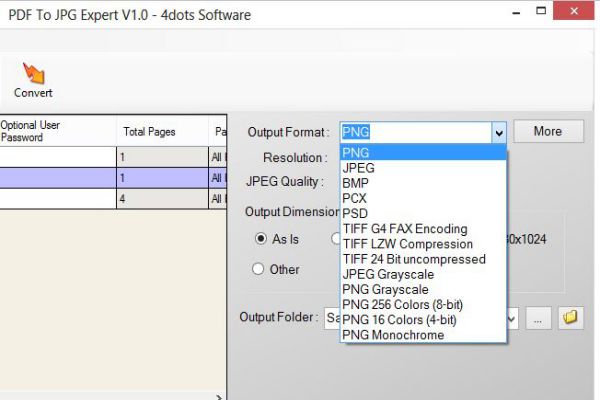Close the PDF To JPG Expert window
Screen dimensions: 600x400
point(574,11)
